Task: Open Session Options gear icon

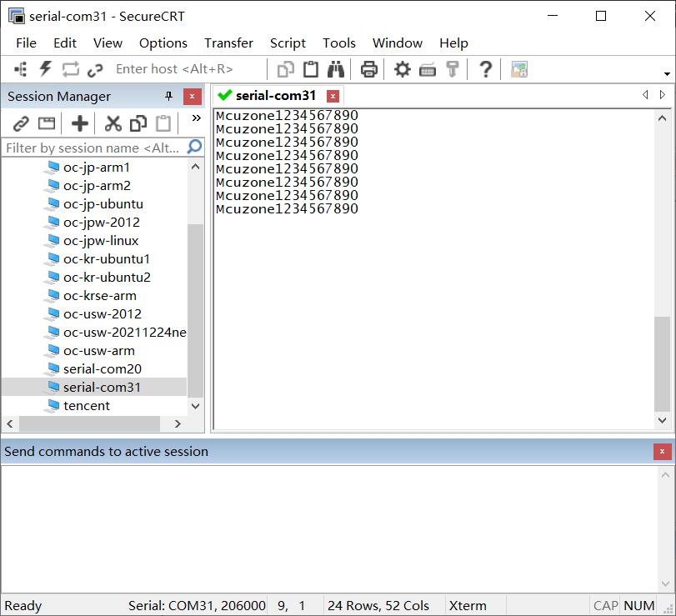Action: [403, 69]
